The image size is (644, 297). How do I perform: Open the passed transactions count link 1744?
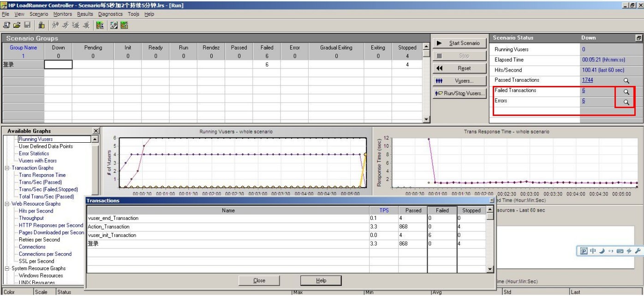588,80
